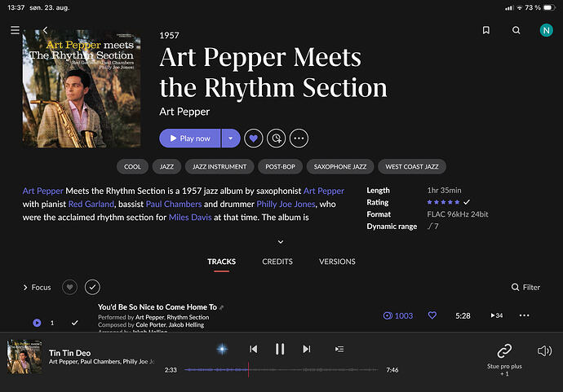Image resolution: width=563 pixels, height=392 pixels.
Task: Toggle checkmark for track 1
Action: pyautogui.click(x=75, y=323)
